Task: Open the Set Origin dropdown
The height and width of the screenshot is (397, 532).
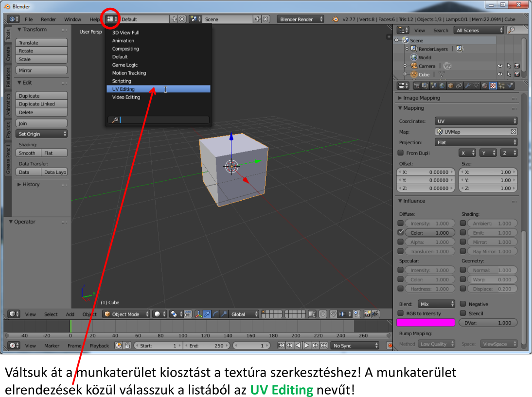Action: pyautogui.click(x=41, y=134)
